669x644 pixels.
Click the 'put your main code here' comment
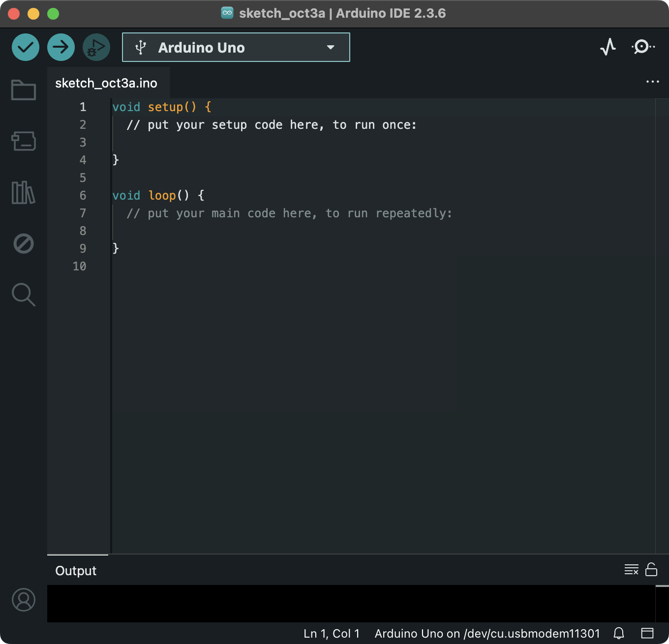tap(289, 213)
